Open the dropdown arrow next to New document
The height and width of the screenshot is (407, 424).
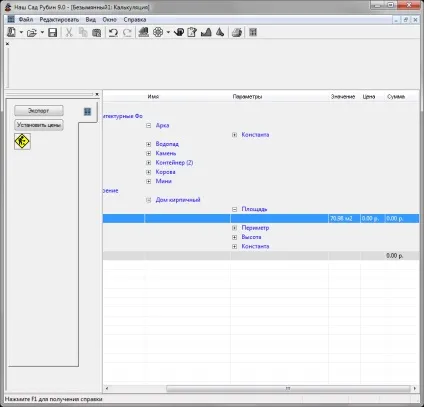[x=21, y=33]
